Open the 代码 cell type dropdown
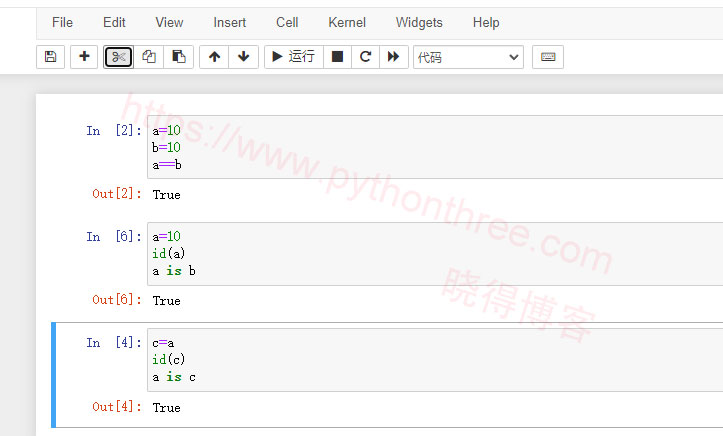This screenshot has width=723, height=436. coord(468,57)
